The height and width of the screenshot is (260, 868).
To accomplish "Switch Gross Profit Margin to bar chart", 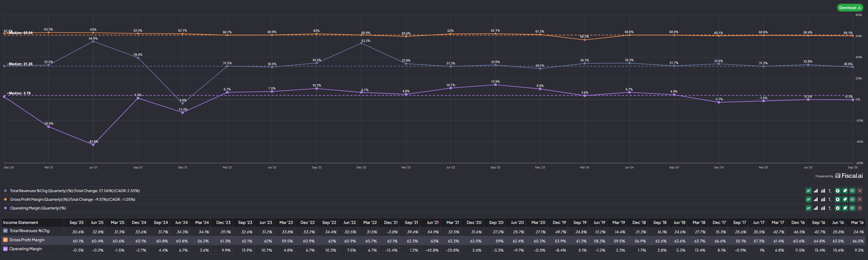I will click(x=816, y=199).
